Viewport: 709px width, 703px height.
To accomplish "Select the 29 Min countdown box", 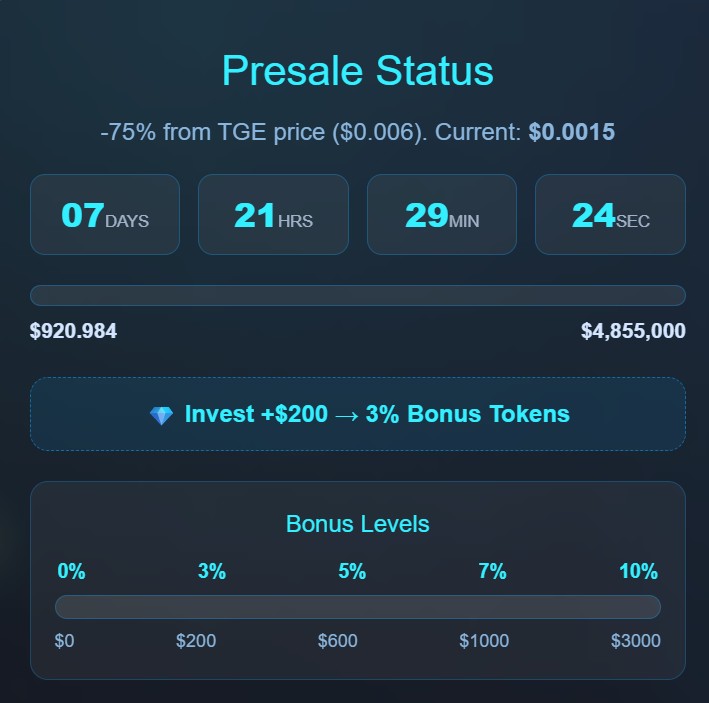I will (x=442, y=214).
